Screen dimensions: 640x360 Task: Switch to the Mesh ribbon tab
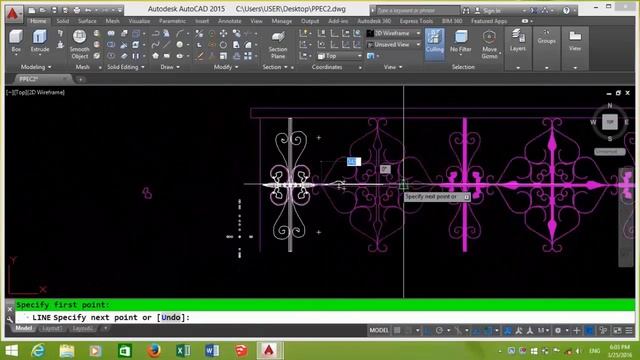click(112, 21)
